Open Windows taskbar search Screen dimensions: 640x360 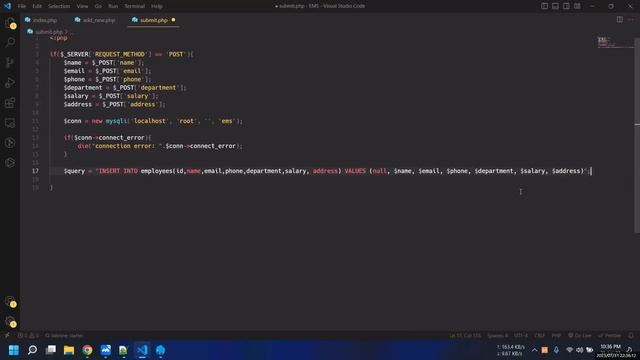tap(32, 350)
